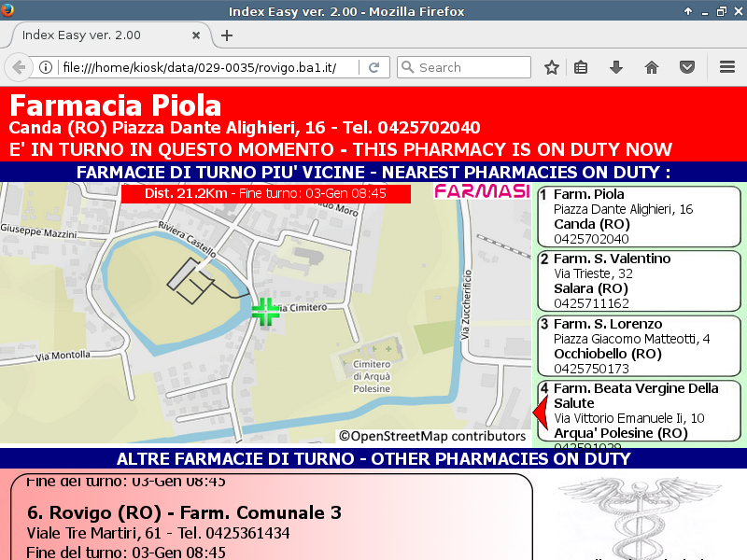Select Farm. S. Valentino entry
747x560 pixels.
(x=639, y=281)
